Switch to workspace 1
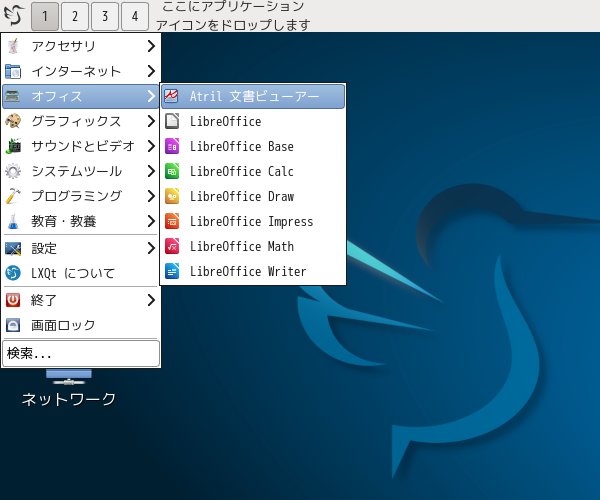Image resolution: width=600 pixels, height=500 pixels. 45,16
